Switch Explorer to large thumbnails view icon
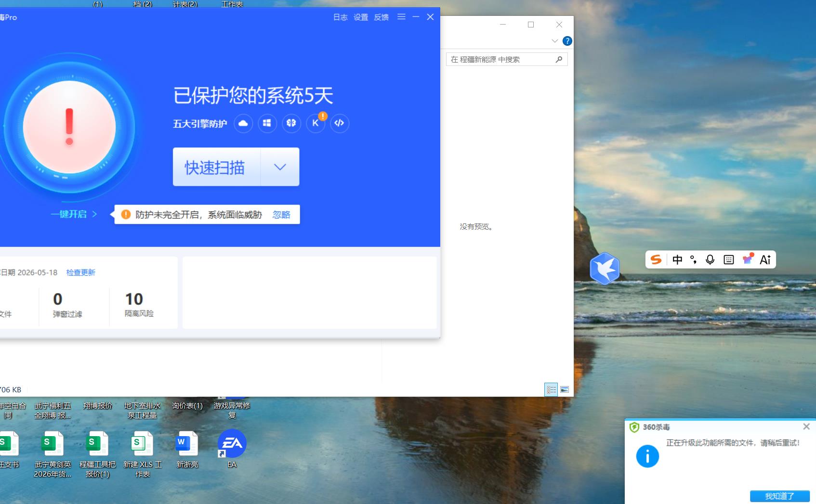 [x=565, y=389]
